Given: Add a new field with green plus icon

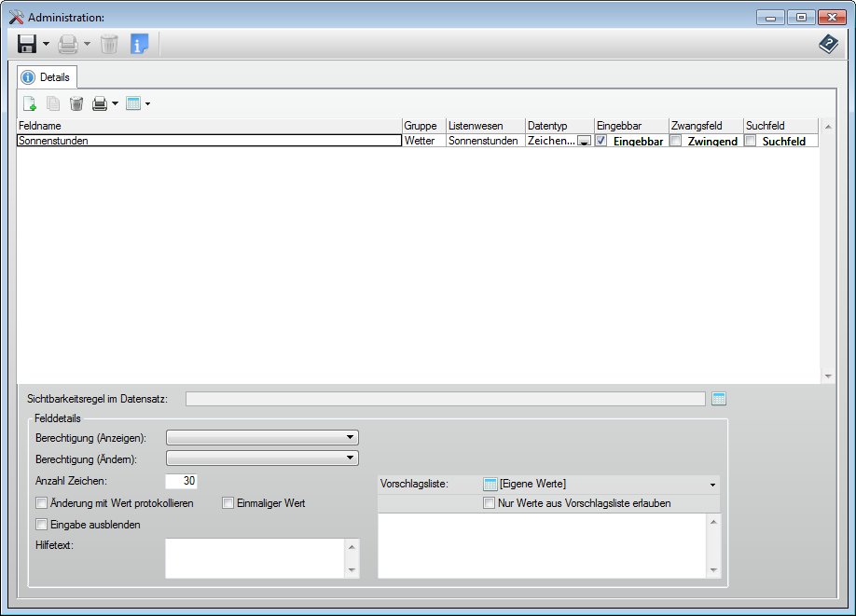Looking at the screenshot, I should 29,103.
